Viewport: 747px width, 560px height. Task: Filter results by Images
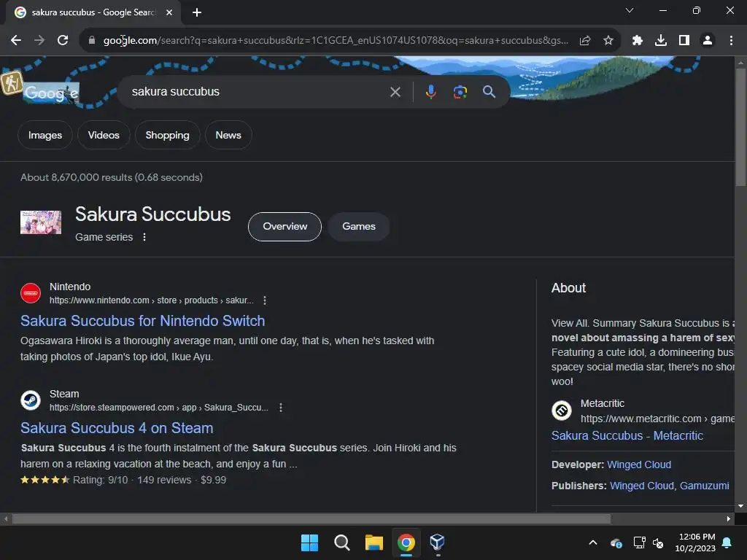click(x=44, y=135)
